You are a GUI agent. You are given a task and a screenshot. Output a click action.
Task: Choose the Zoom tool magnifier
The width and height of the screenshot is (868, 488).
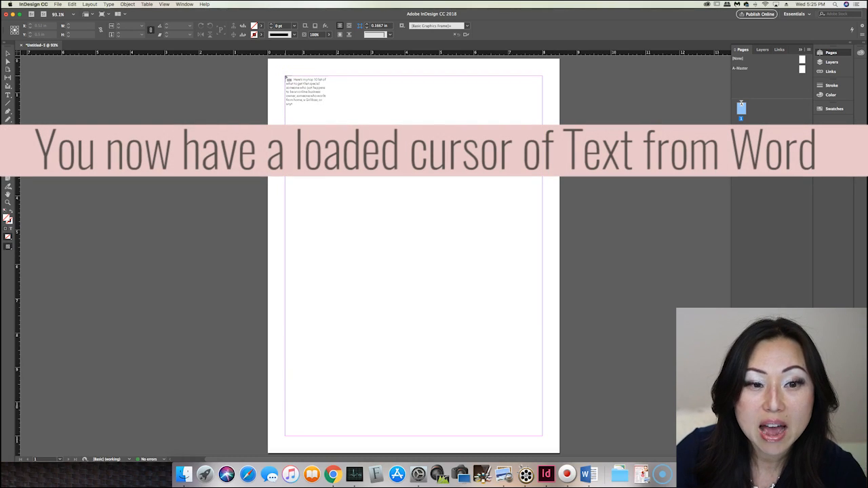(7, 202)
